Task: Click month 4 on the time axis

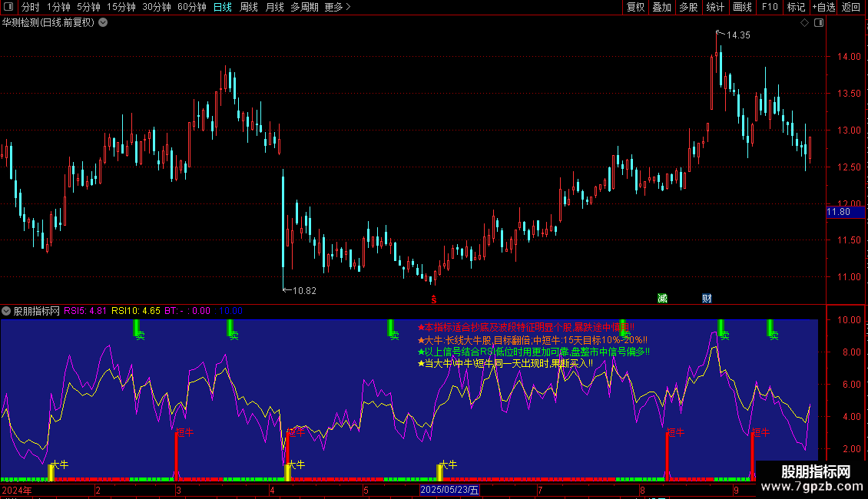Action: pyautogui.click(x=272, y=490)
